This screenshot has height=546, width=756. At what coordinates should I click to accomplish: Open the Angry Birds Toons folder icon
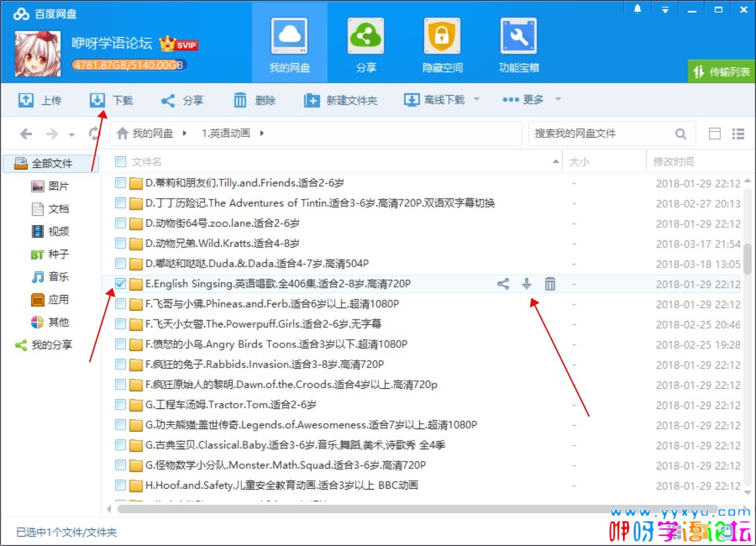[136, 345]
